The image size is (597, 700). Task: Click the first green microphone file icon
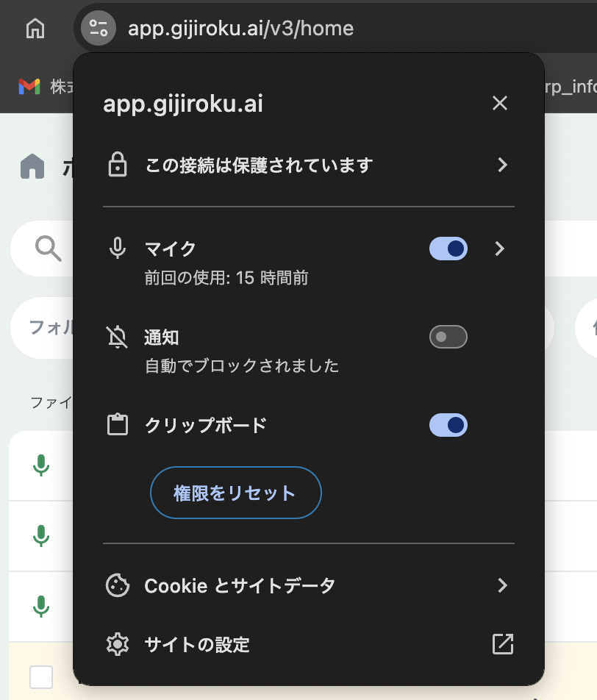click(41, 465)
